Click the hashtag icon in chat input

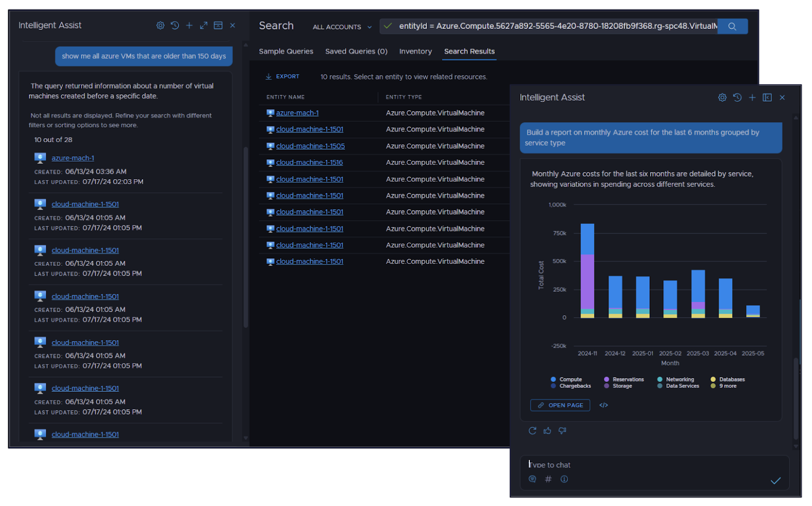(x=548, y=479)
